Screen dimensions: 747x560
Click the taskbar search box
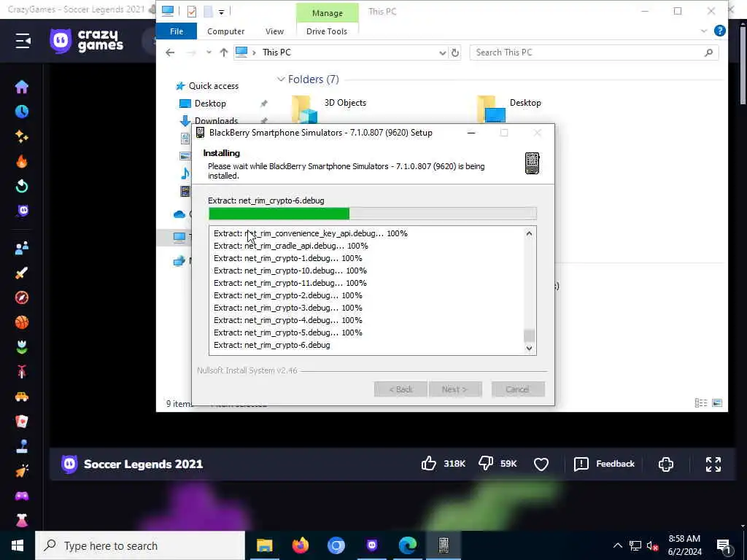click(140, 545)
